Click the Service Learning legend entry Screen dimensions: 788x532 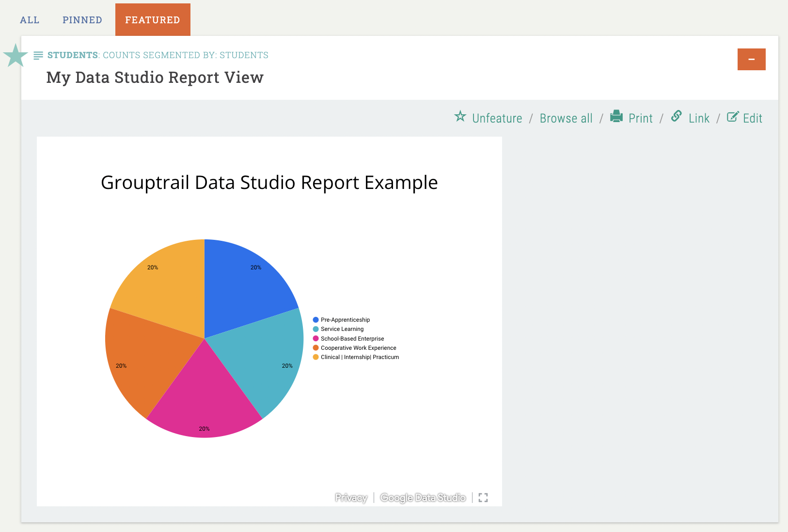point(342,329)
